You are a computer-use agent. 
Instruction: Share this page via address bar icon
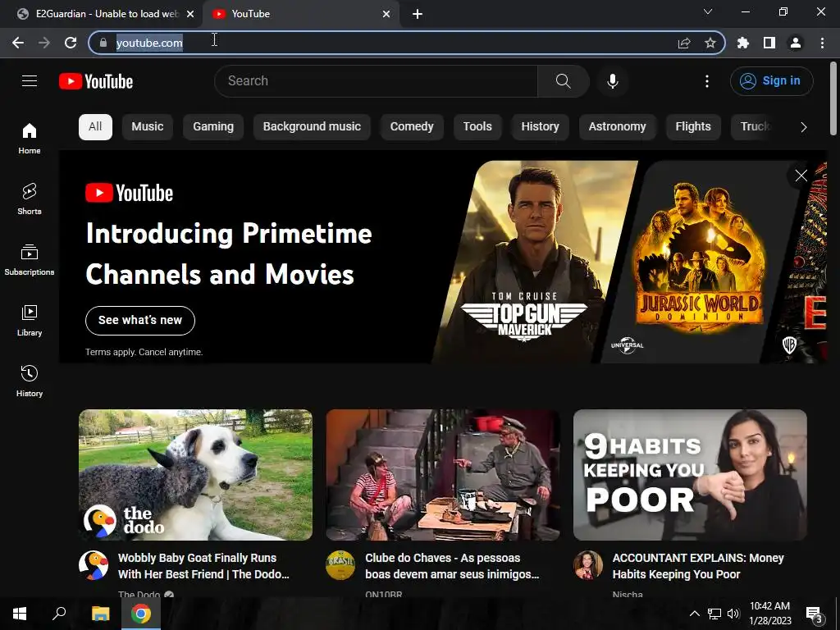(684, 43)
